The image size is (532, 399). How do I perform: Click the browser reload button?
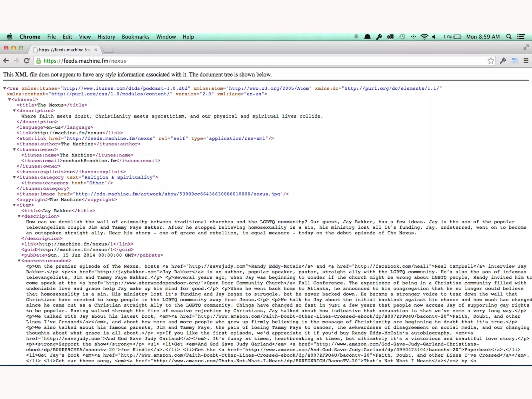coord(26,61)
